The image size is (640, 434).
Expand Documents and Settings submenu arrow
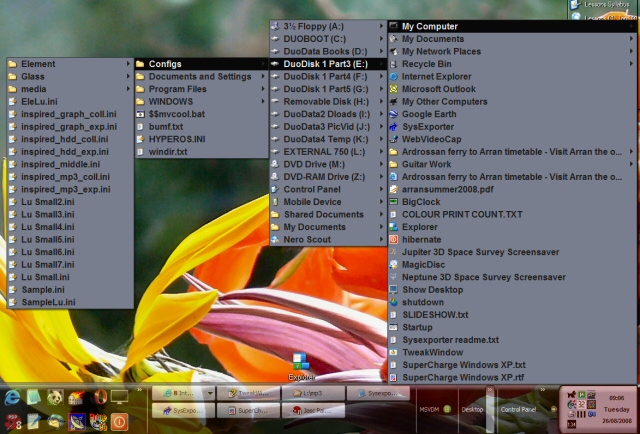click(x=263, y=76)
